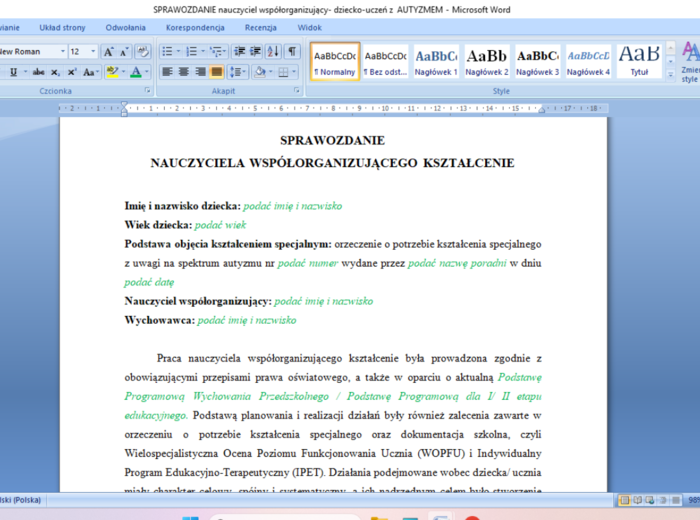The image size is (700, 520).
Task: Apply yellow text highlight color
Action: point(112,72)
